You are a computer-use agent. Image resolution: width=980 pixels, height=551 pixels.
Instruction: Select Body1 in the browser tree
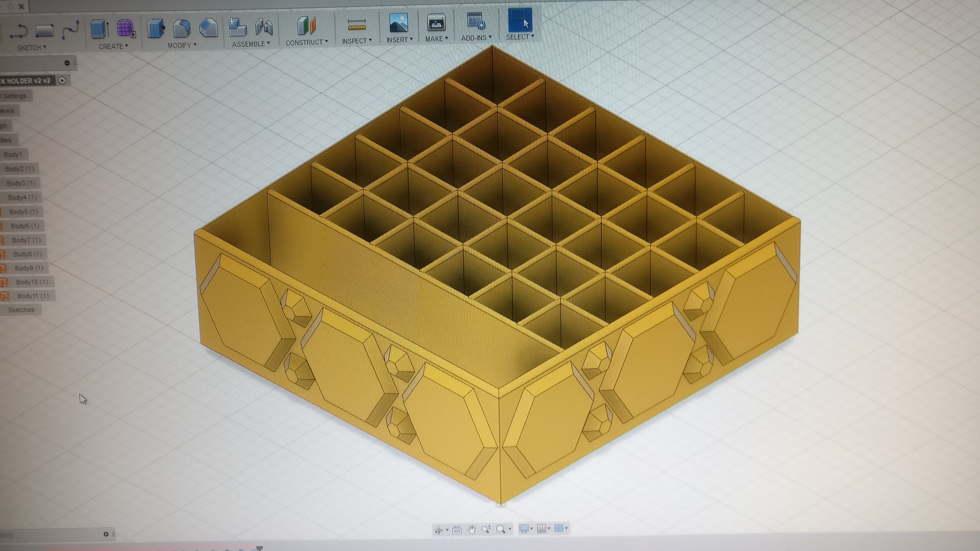13,154
